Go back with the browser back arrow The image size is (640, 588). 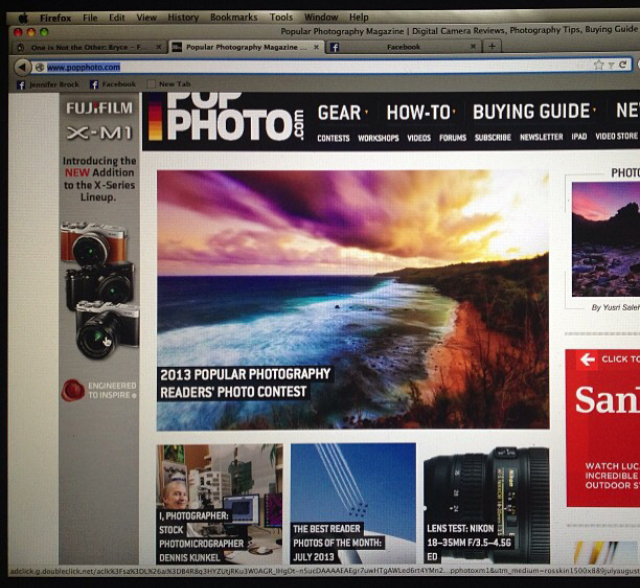22,67
